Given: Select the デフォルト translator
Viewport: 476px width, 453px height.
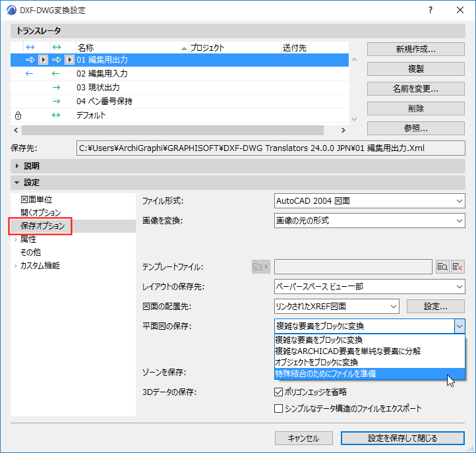Looking at the screenshot, I should tap(179, 115).
